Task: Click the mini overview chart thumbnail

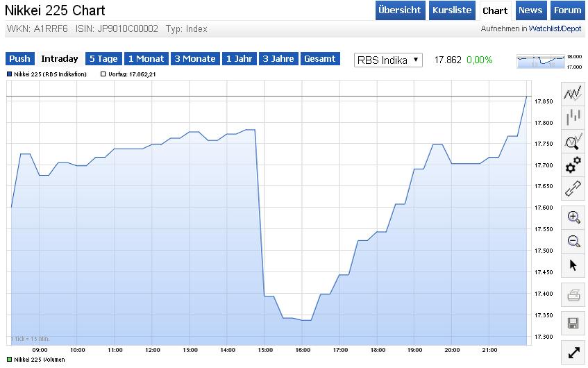Action: pos(541,61)
